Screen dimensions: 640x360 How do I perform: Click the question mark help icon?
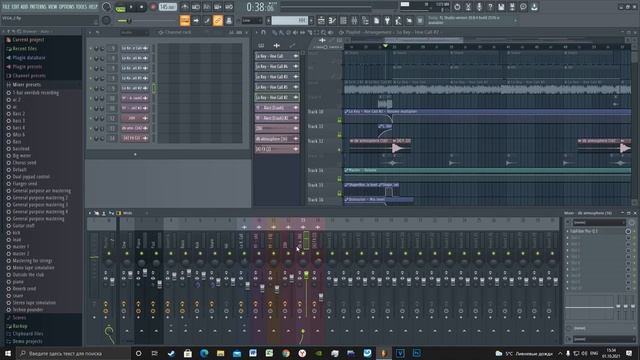click(x=490, y=7)
